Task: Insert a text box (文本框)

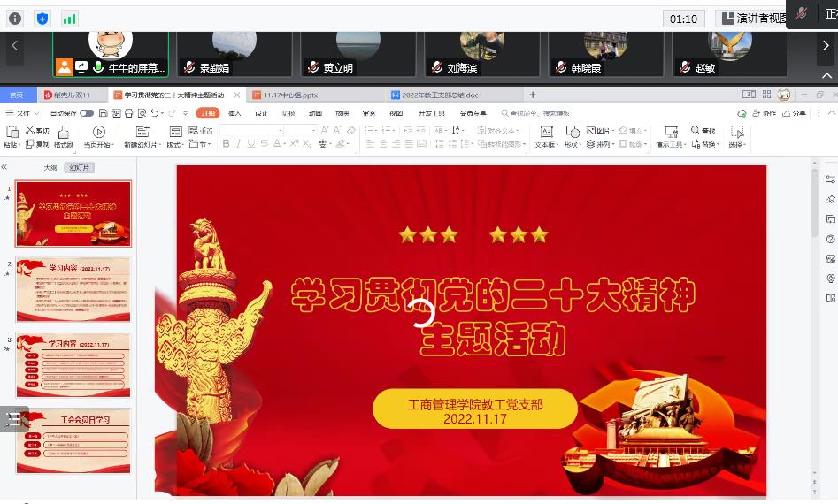Action: pyautogui.click(x=545, y=136)
